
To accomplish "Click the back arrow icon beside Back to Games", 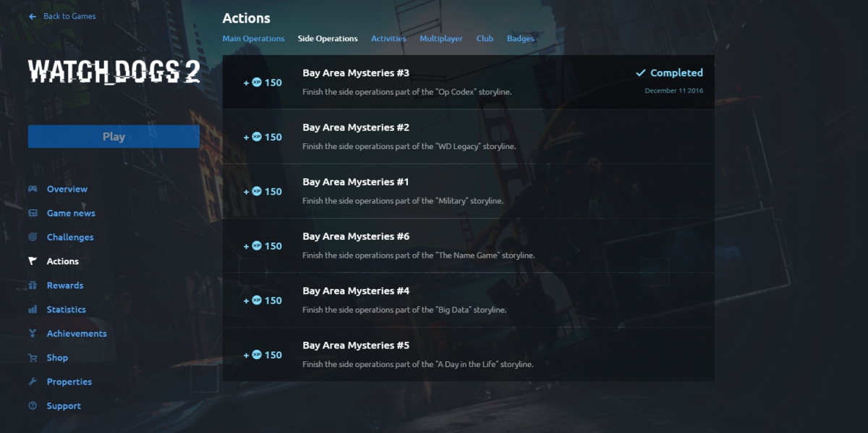I will [x=33, y=16].
